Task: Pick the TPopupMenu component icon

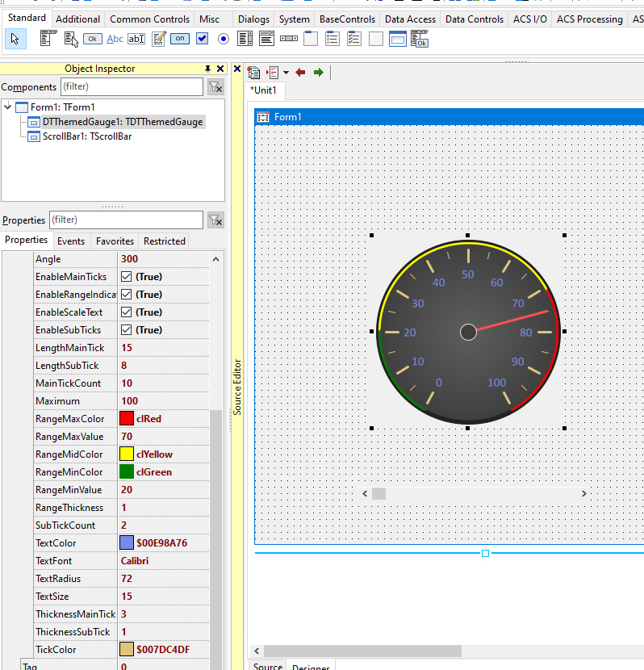Action: point(71,39)
